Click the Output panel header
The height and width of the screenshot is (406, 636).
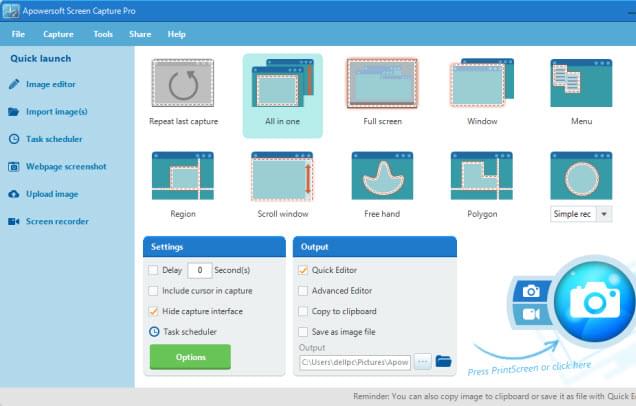(x=375, y=247)
